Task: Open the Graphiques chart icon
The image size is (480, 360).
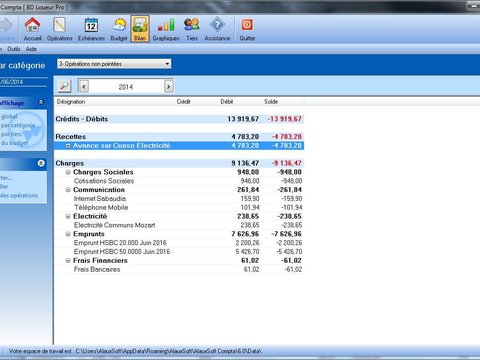Action: [x=166, y=29]
